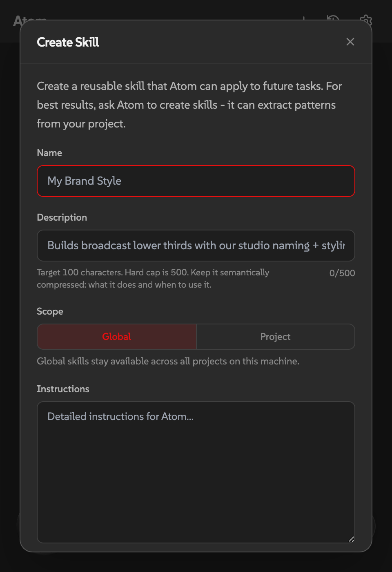
Task: Click the Name label above the red-bordered field
Action: pyautogui.click(x=49, y=153)
